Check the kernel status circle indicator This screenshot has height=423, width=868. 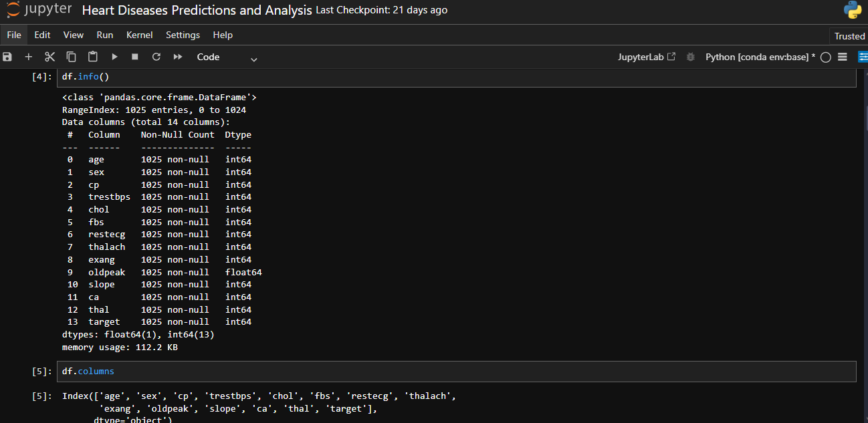coord(825,57)
